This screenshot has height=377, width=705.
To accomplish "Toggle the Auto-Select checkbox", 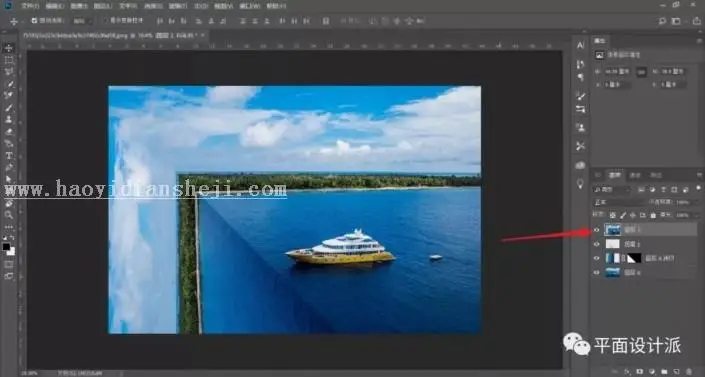I will 34,21.
